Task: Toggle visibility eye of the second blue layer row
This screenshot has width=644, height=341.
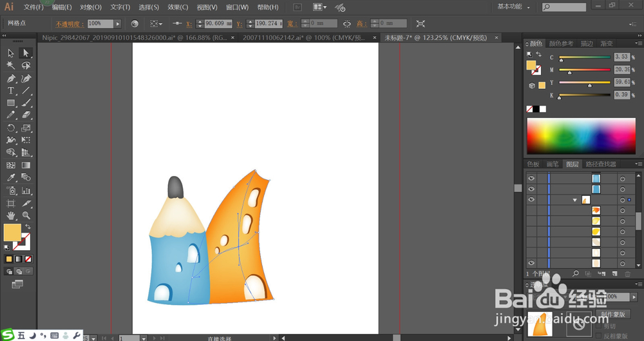Action: pyautogui.click(x=531, y=189)
